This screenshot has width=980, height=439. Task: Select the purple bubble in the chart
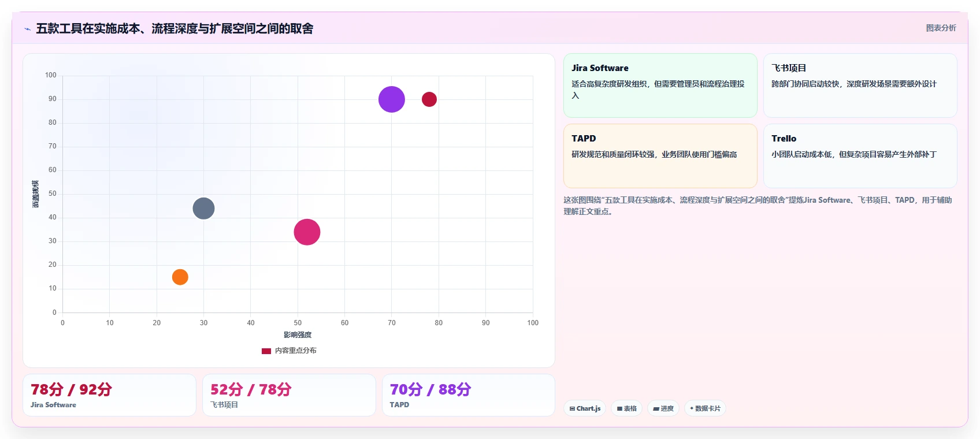[x=392, y=99]
